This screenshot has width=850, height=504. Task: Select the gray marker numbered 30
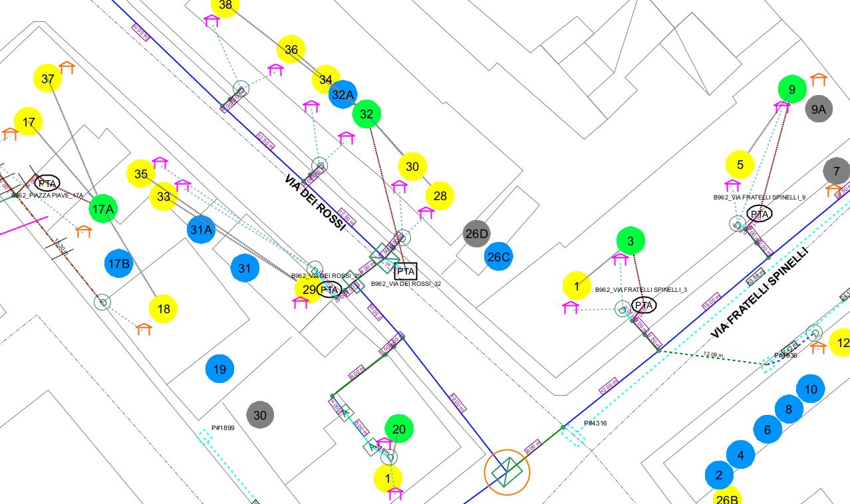260,416
